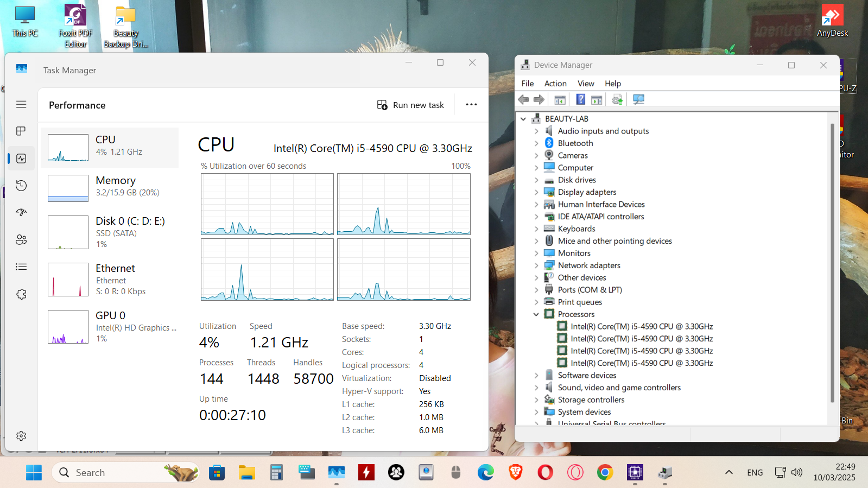Click Scan for hardware changes icon

638,99
